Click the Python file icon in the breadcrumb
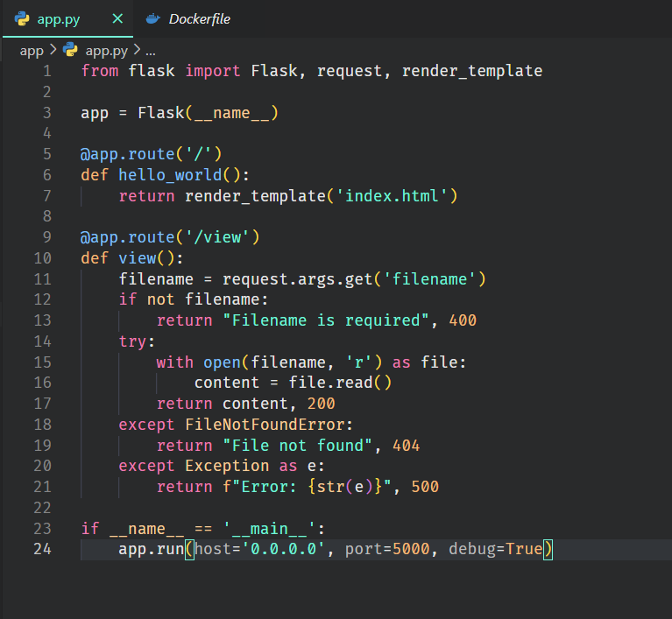Viewport: 672px width, 619px height. coord(70,51)
